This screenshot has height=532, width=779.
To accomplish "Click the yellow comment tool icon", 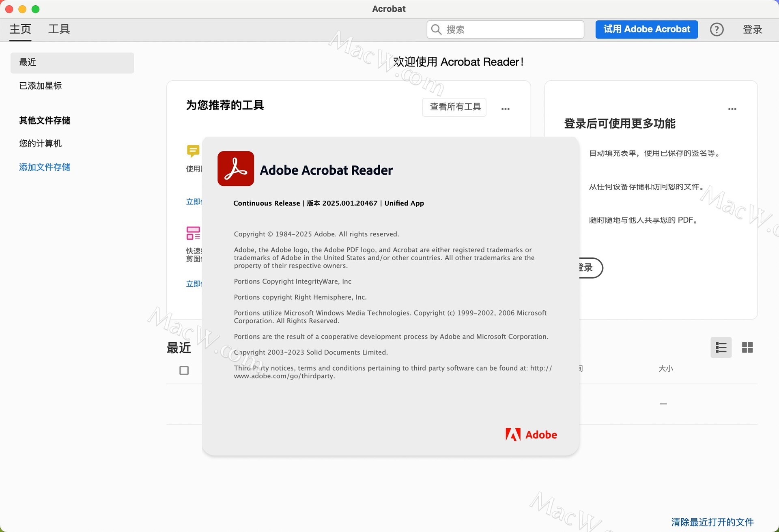I will 193,151.
